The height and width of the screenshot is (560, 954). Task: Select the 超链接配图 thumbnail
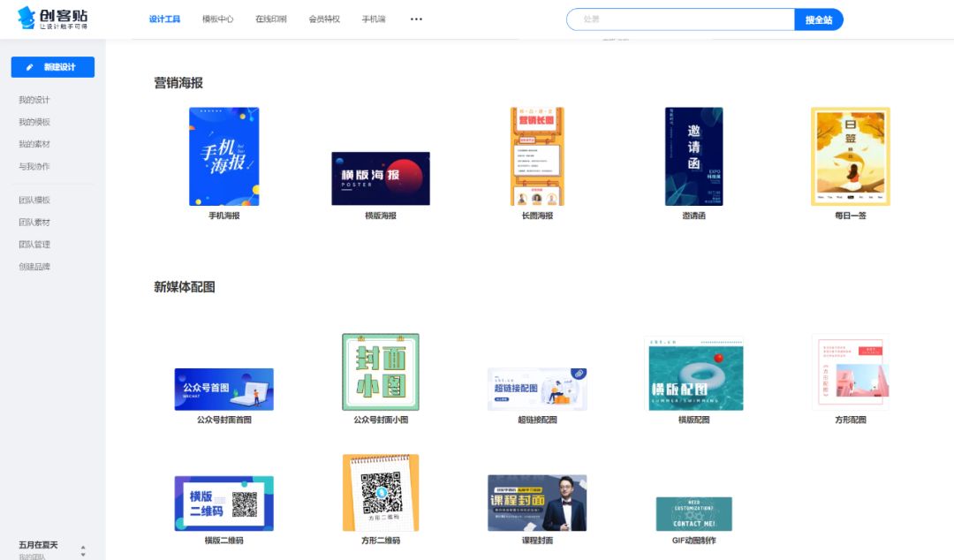(537, 389)
